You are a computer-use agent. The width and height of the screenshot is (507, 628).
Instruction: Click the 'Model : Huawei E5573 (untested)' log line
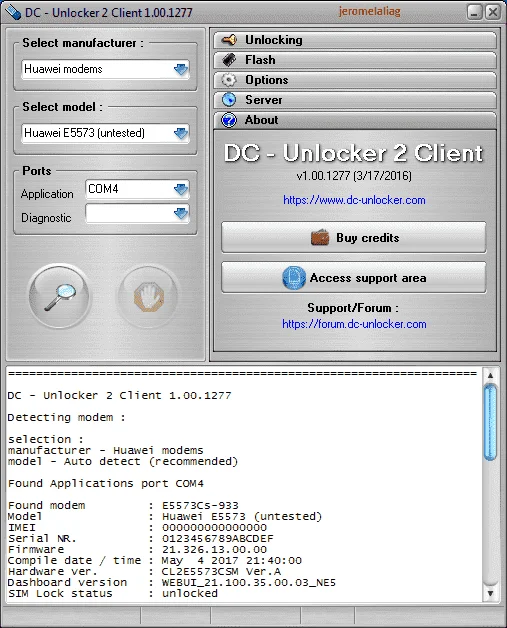click(x=165, y=516)
